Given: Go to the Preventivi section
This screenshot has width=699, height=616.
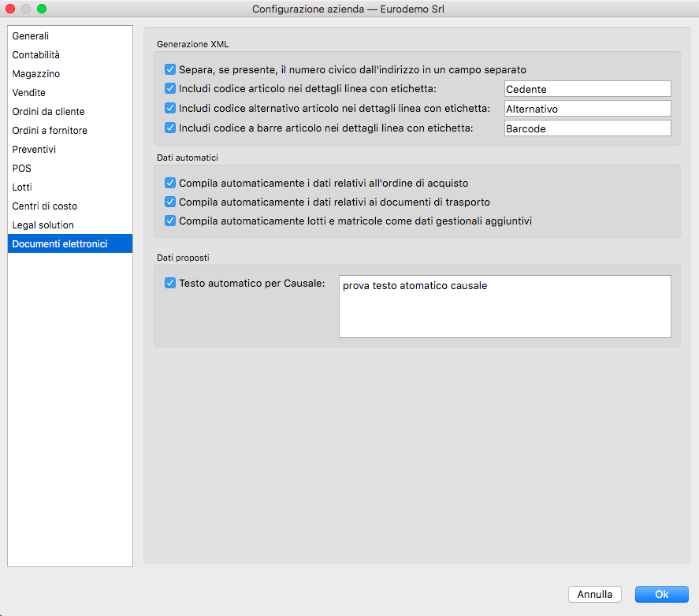Looking at the screenshot, I should [x=34, y=150].
